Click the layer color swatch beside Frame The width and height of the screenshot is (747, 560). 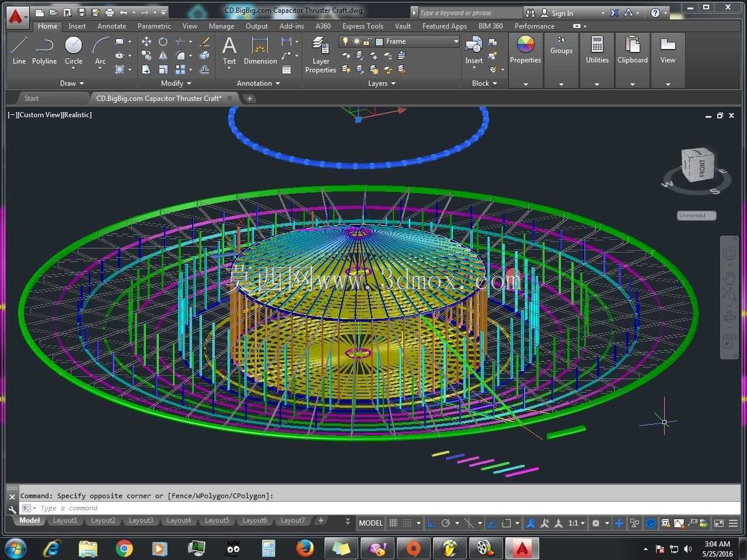(x=379, y=41)
